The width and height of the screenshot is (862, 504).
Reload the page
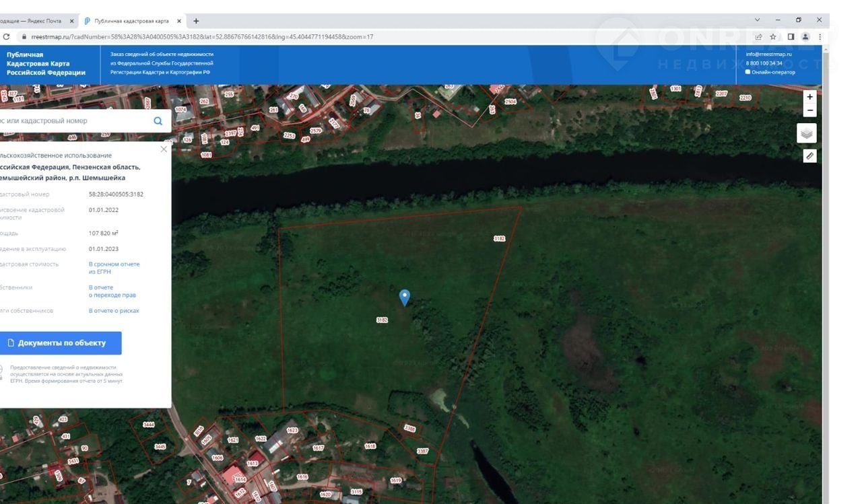click(7, 37)
